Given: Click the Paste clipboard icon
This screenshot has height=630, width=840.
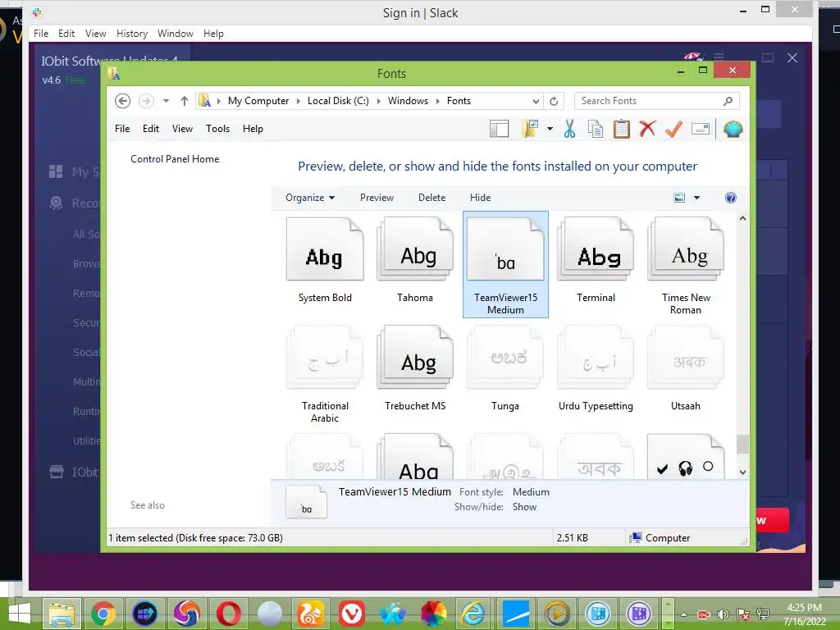Looking at the screenshot, I should [622, 129].
